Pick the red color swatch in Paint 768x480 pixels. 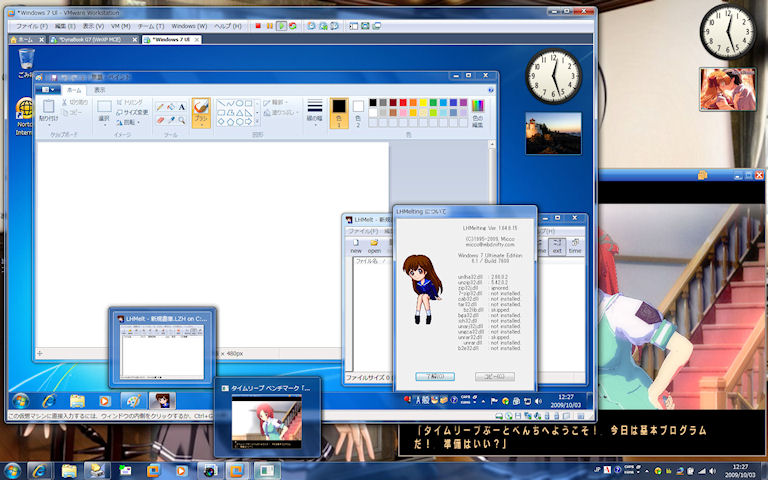point(403,102)
